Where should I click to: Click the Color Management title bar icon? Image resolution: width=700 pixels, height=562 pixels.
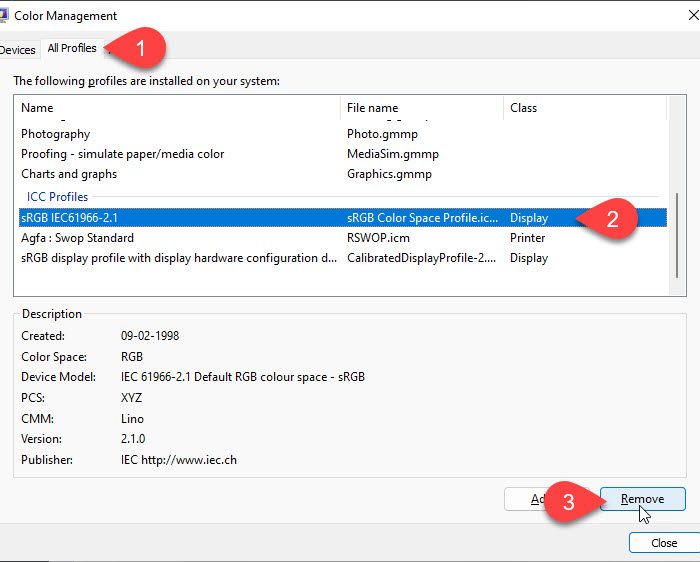pos(5,16)
